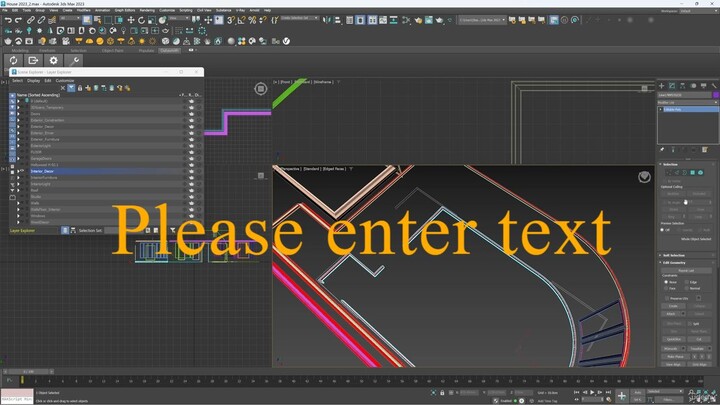
Task: Open Display menu in Layer Explorer
Action: [34, 80]
